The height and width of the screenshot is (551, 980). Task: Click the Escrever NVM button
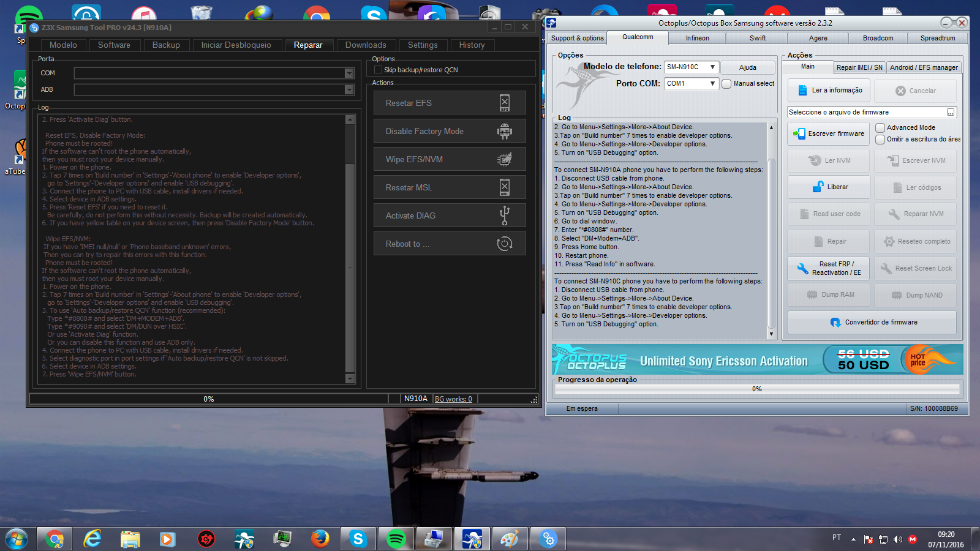pyautogui.click(x=915, y=160)
